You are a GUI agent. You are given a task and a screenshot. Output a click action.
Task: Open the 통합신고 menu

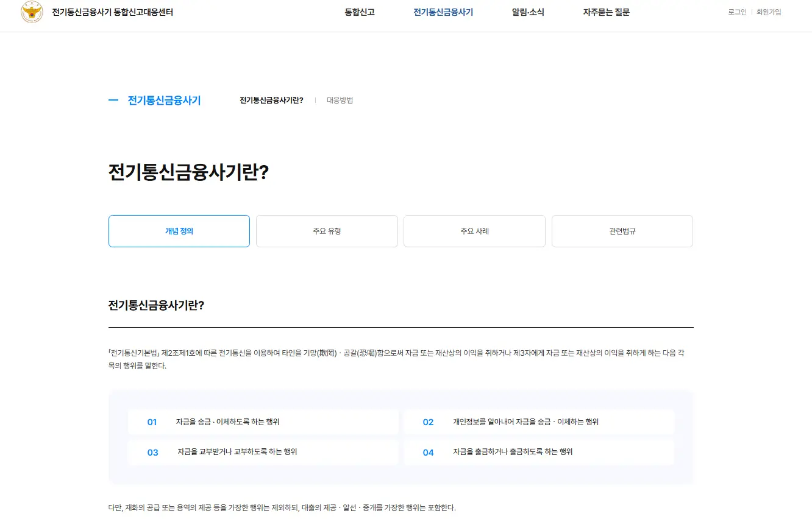pyautogui.click(x=359, y=12)
